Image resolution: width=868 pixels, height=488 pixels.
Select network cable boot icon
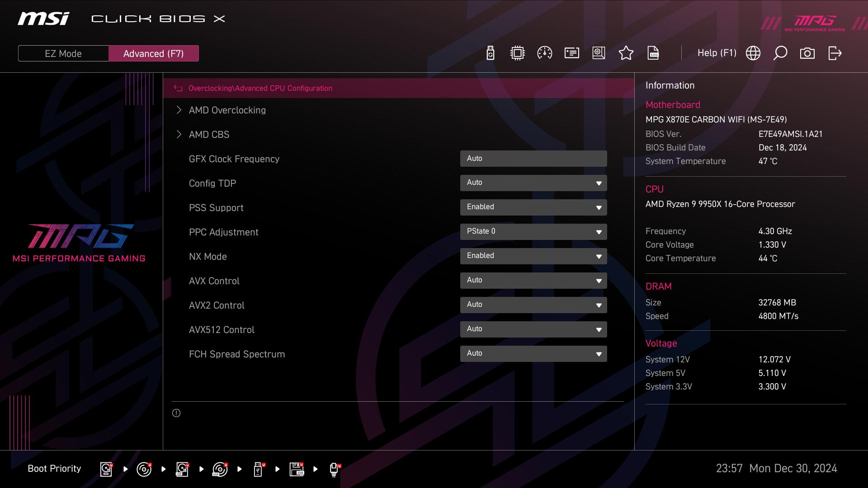[x=335, y=469]
